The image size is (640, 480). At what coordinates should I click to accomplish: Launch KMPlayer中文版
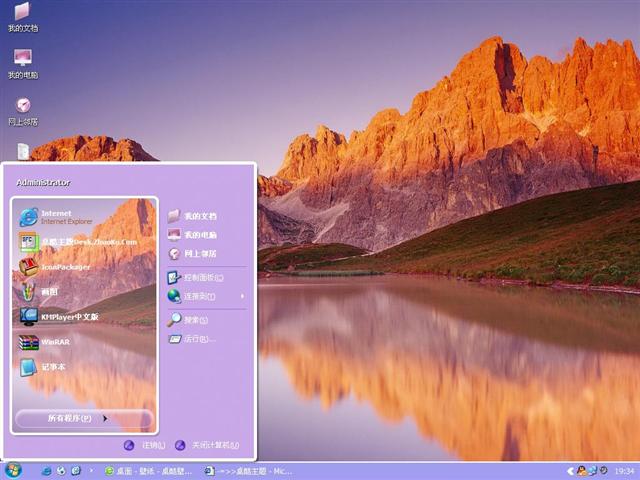click(x=59, y=316)
